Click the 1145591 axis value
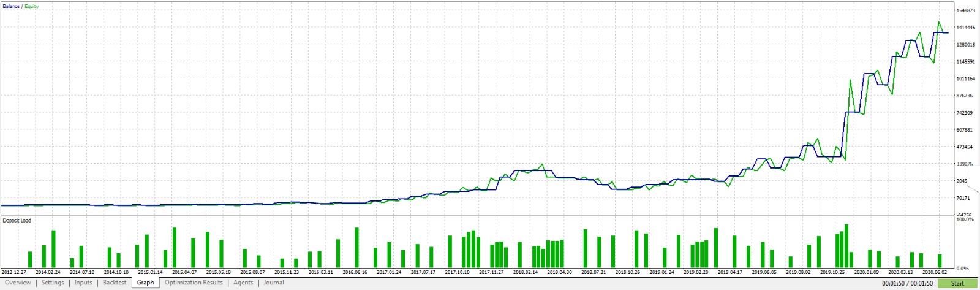 coord(966,62)
